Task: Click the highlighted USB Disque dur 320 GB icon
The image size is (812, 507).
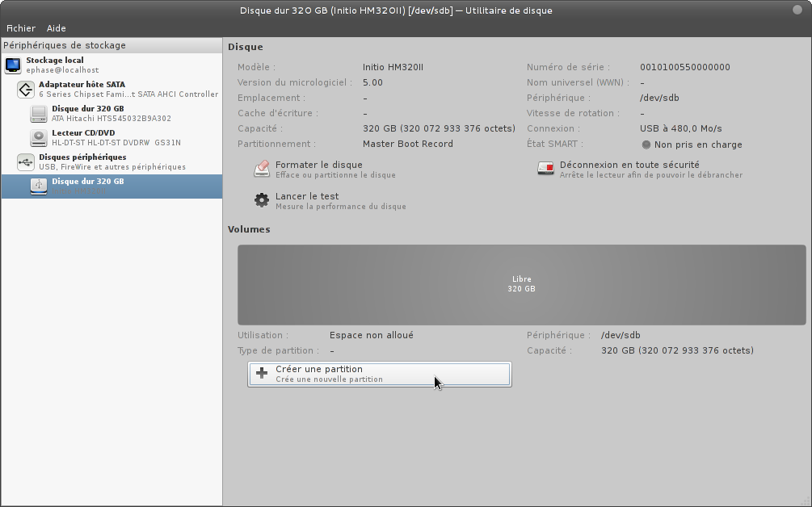Action: (x=39, y=186)
